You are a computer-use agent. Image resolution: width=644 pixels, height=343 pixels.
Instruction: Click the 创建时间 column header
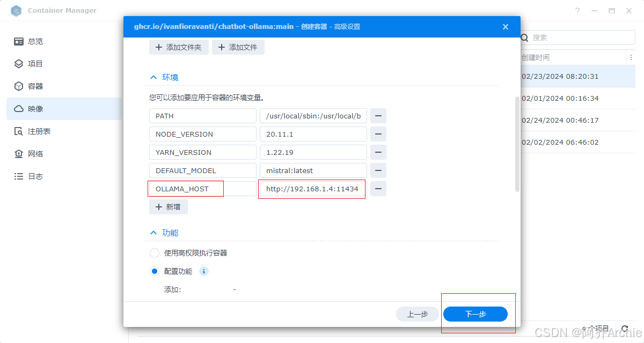(x=537, y=57)
